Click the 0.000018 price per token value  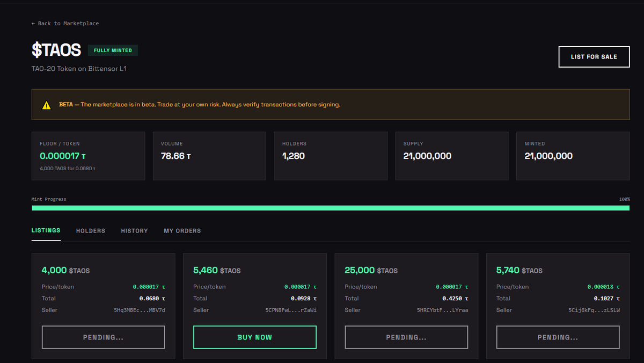point(604,287)
